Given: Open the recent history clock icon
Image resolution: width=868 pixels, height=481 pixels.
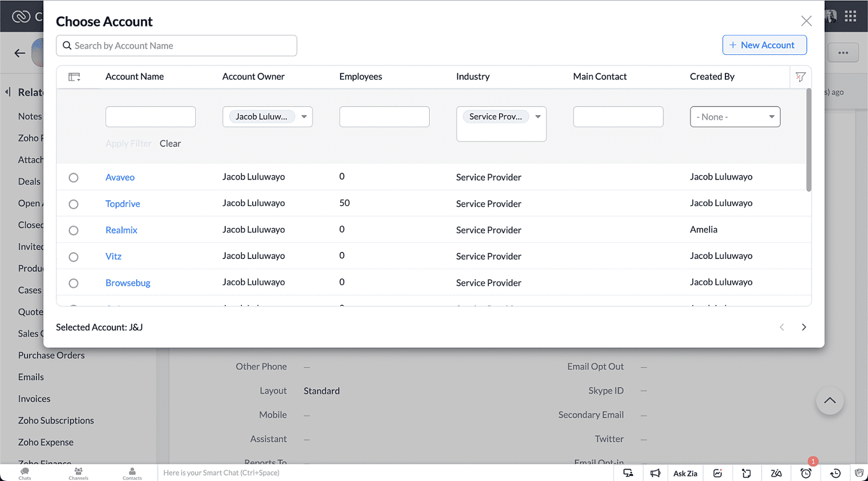Looking at the screenshot, I should tap(835, 473).
